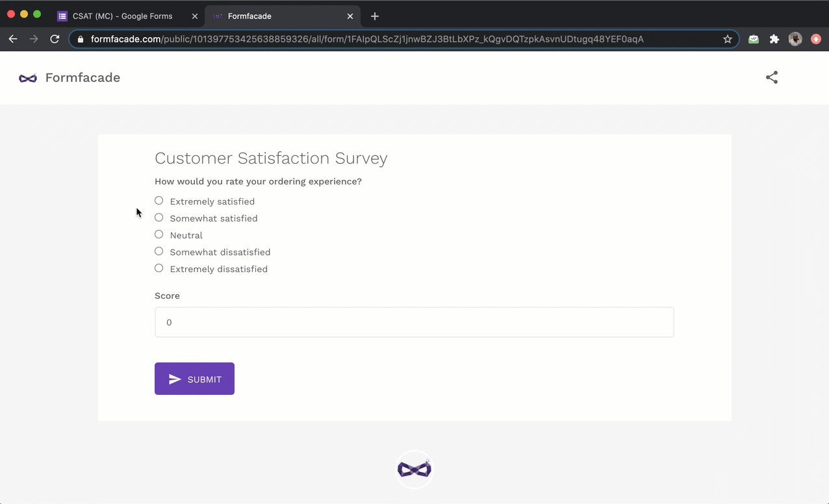829x504 pixels.
Task: Click the red update arrow icon
Action: (816, 39)
